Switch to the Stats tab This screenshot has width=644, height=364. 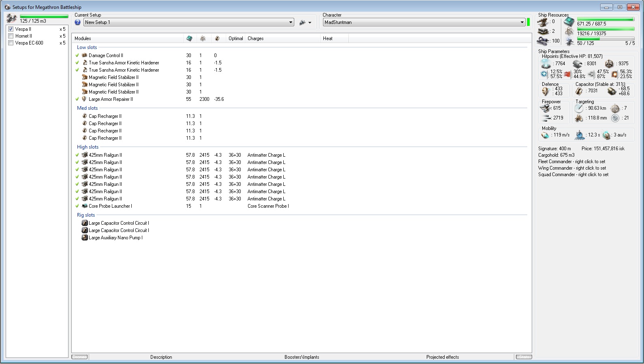point(524,357)
